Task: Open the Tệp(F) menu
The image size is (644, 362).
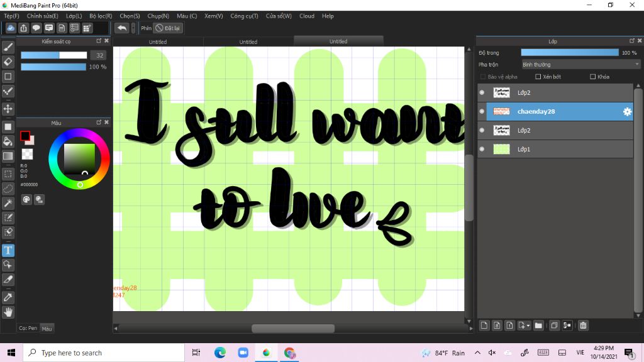Action: [11, 16]
